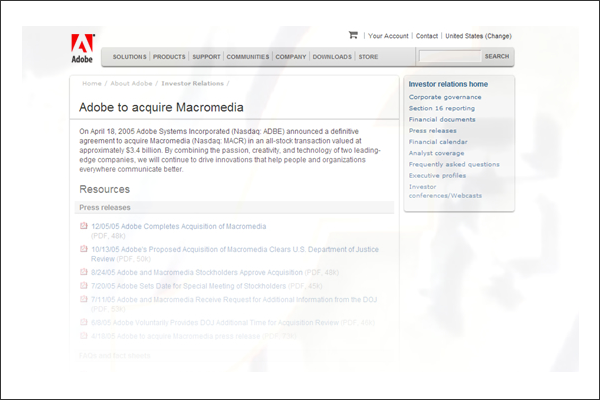Focus the site search input field
This screenshot has width=600, height=400.
click(450, 56)
